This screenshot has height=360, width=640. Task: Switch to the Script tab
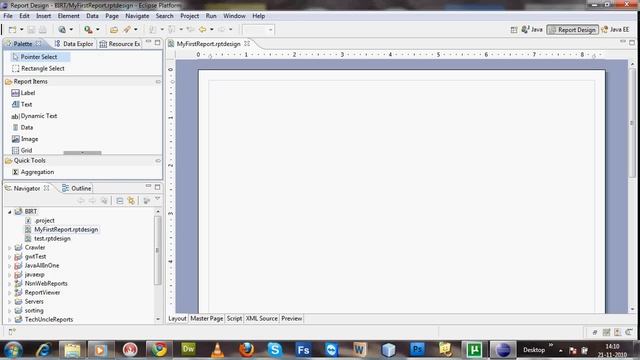click(234, 318)
